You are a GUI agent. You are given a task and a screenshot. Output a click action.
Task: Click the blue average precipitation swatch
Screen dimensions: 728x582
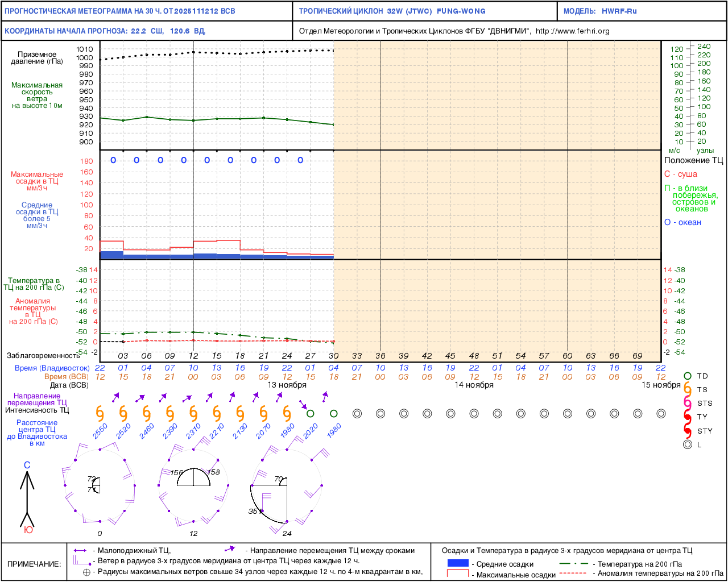pos(458,563)
